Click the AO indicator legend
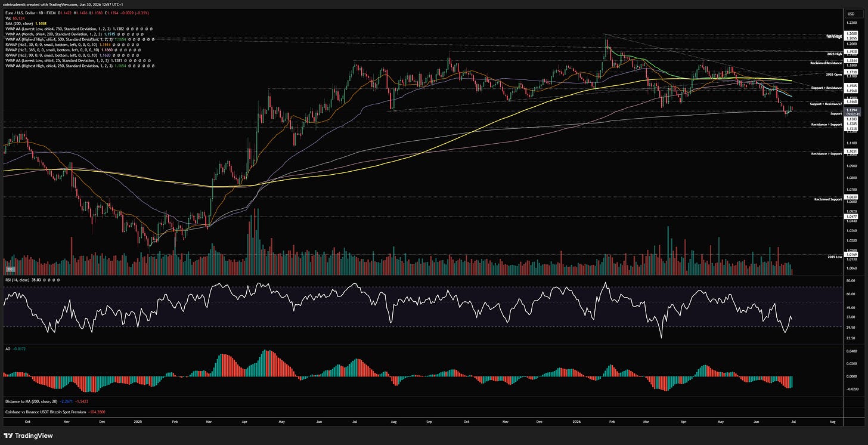This screenshot has width=868, height=445. coord(15,348)
